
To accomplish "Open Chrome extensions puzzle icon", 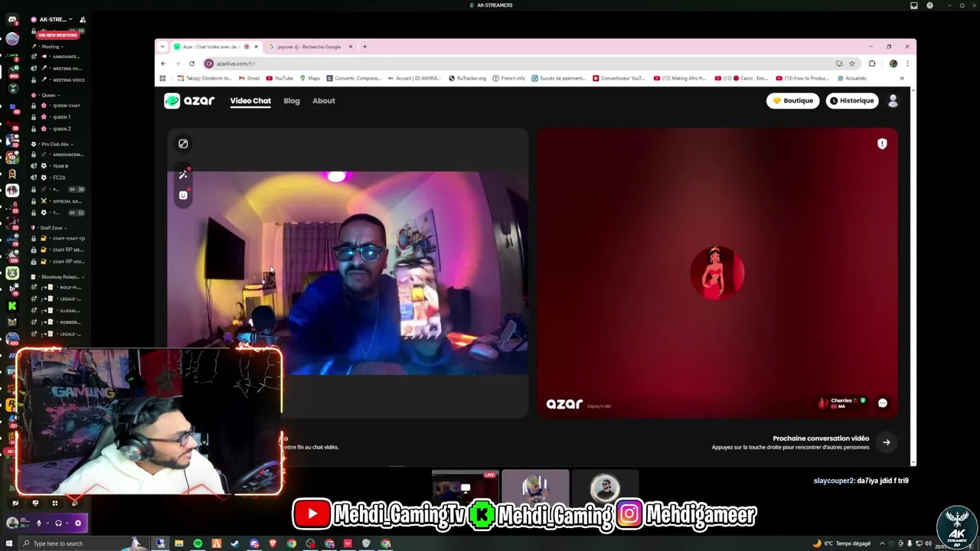I will pos(872,64).
